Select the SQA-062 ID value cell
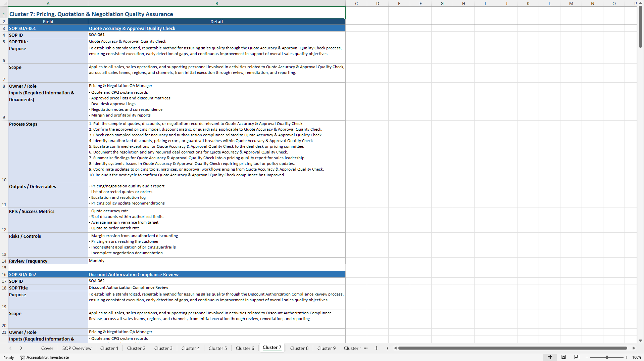Screen dimensions: 644x361 [217, 281]
